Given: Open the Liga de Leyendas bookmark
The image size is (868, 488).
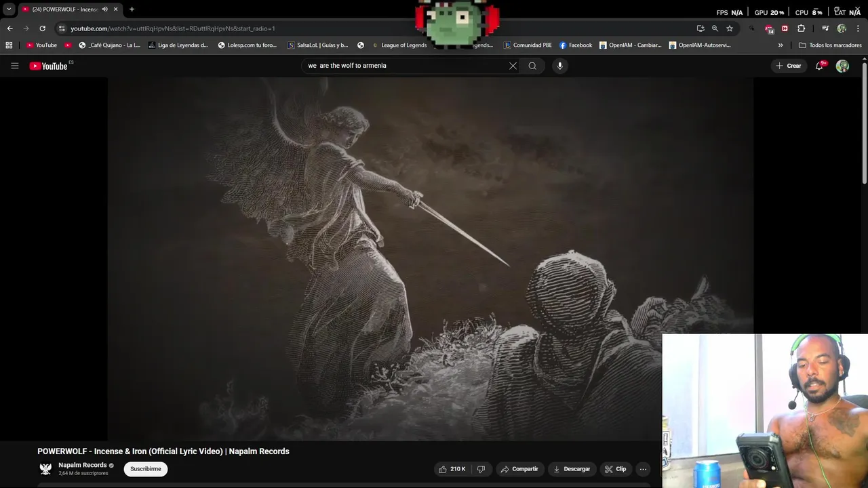Looking at the screenshot, I should pos(178,45).
